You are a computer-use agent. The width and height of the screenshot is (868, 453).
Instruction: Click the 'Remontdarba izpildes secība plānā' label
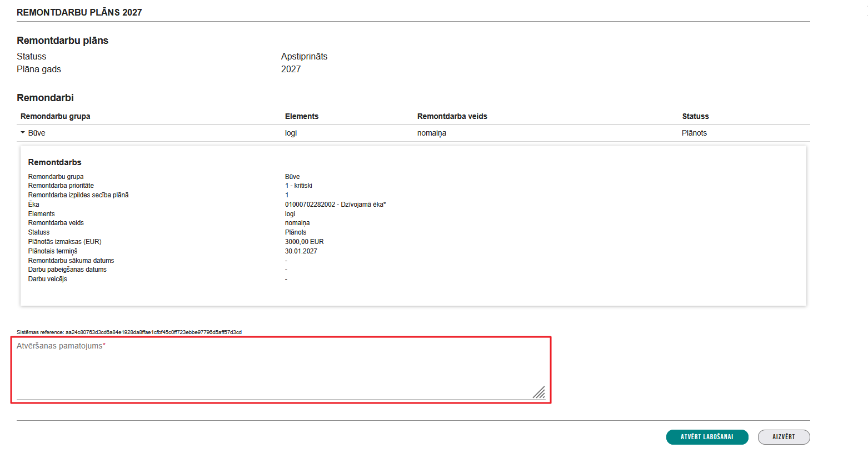tap(78, 195)
